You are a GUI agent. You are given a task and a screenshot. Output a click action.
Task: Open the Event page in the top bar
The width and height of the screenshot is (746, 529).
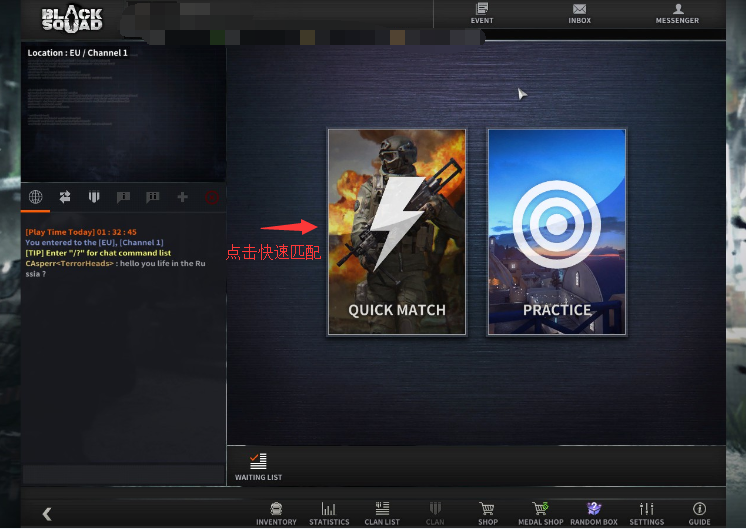coord(481,13)
